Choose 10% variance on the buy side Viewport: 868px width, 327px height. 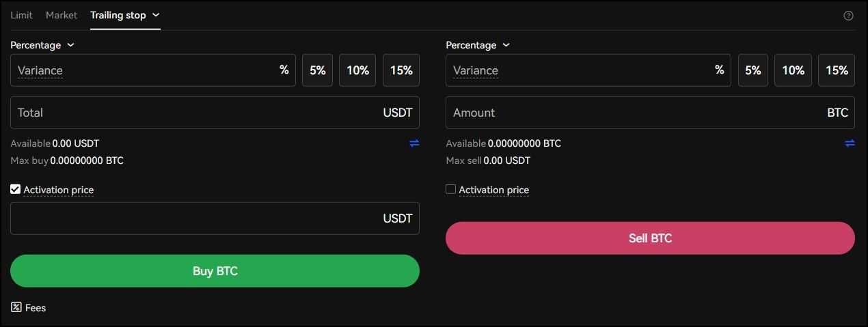[357, 70]
